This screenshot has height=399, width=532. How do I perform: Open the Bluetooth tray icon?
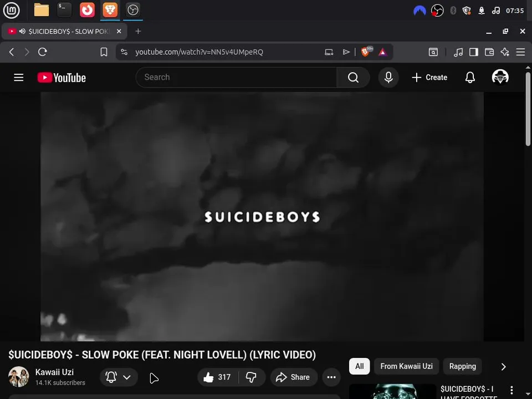[453, 11]
